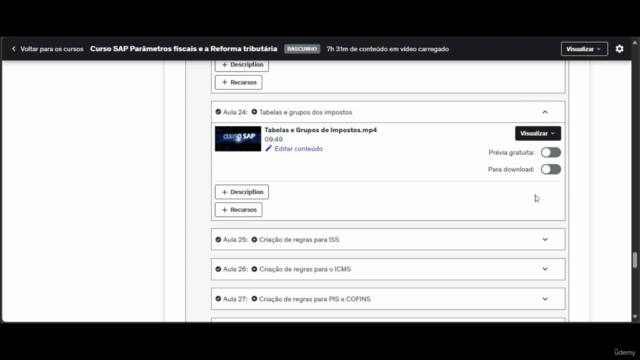Image resolution: width=640 pixels, height=360 pixels.
Task: Click the Recursos button of the lecture above Aula 24
Action: [x=238, y=82]
